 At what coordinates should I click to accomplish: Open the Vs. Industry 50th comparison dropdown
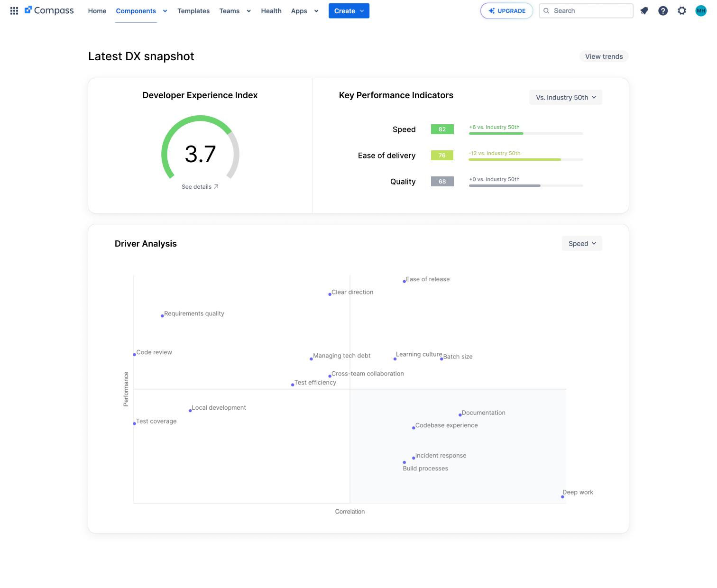click(565, 97)
